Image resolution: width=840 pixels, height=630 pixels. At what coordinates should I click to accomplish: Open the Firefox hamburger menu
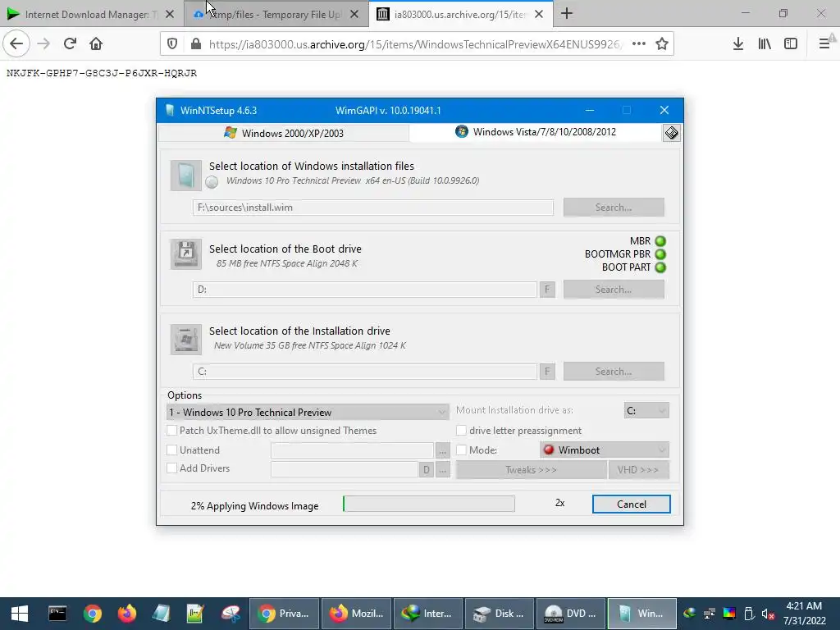[824, 44]
